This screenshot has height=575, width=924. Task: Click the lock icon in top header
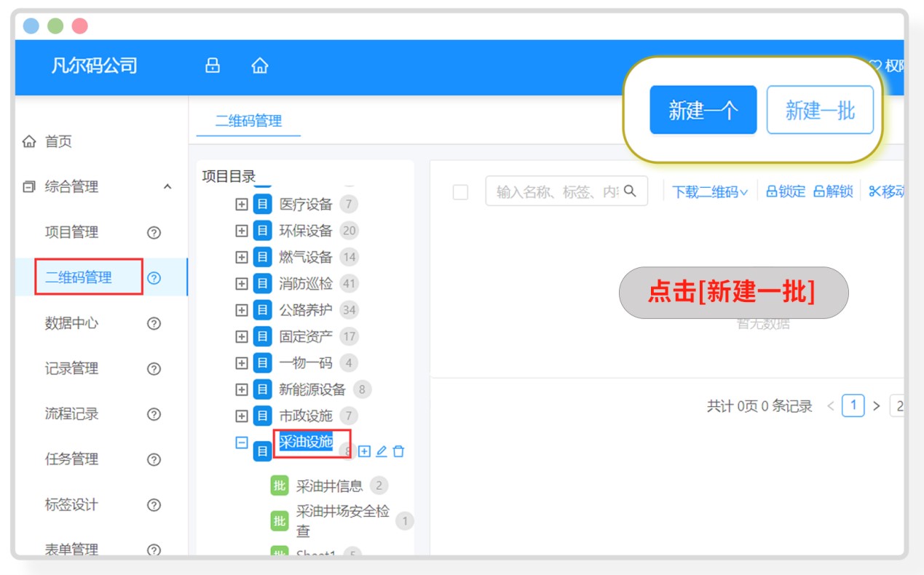click(x=213, y=66)
